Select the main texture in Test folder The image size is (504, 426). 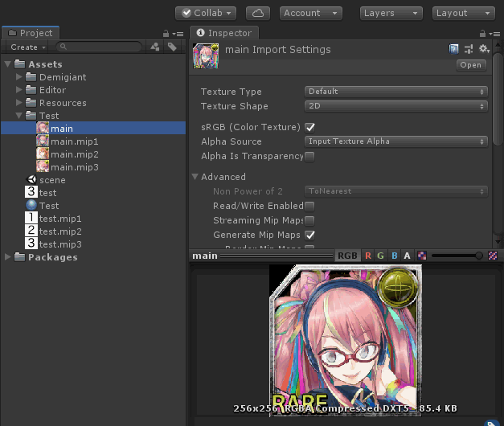click(x=93, y=129)
